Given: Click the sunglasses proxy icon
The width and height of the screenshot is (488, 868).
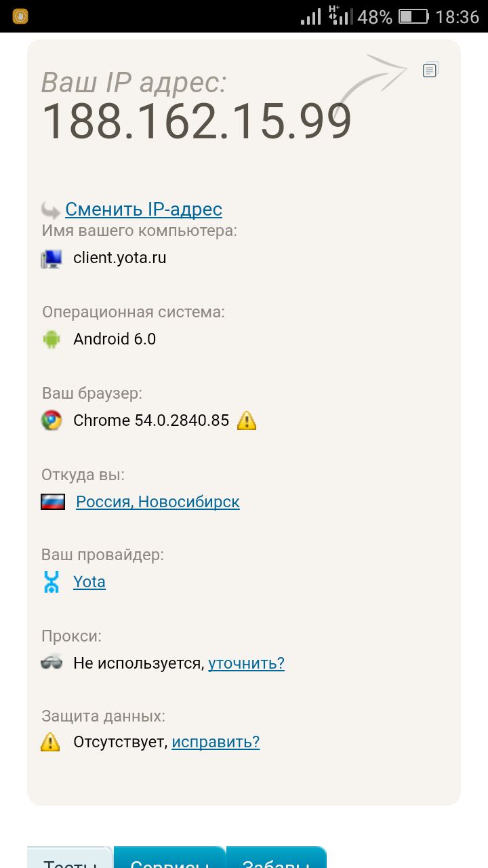Looking at the screenshot, I should (x=52, y=663).
